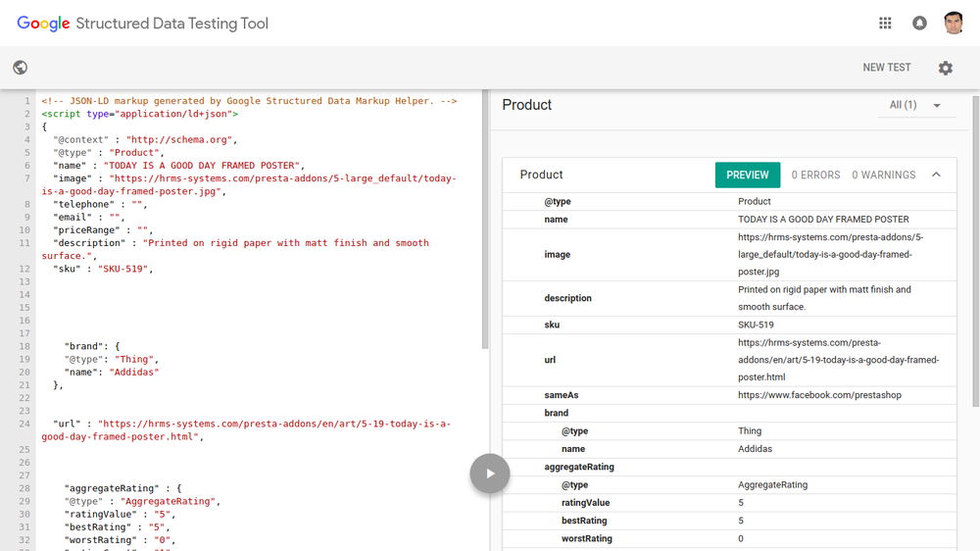This screenshot has height=551, width=980.
Task: Click the green PREVIEW button
Action: tap(748, 175)
